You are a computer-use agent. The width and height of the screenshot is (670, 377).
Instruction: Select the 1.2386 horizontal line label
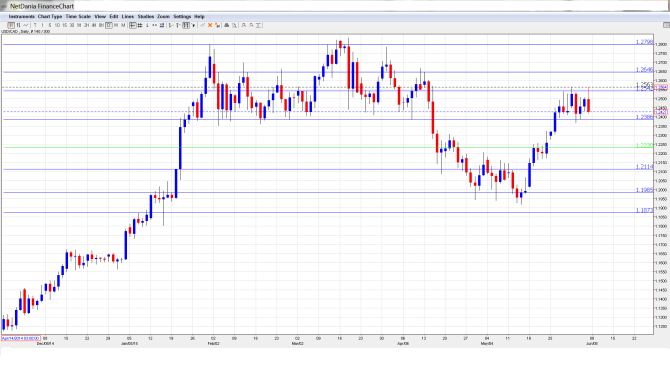[644, 117]
